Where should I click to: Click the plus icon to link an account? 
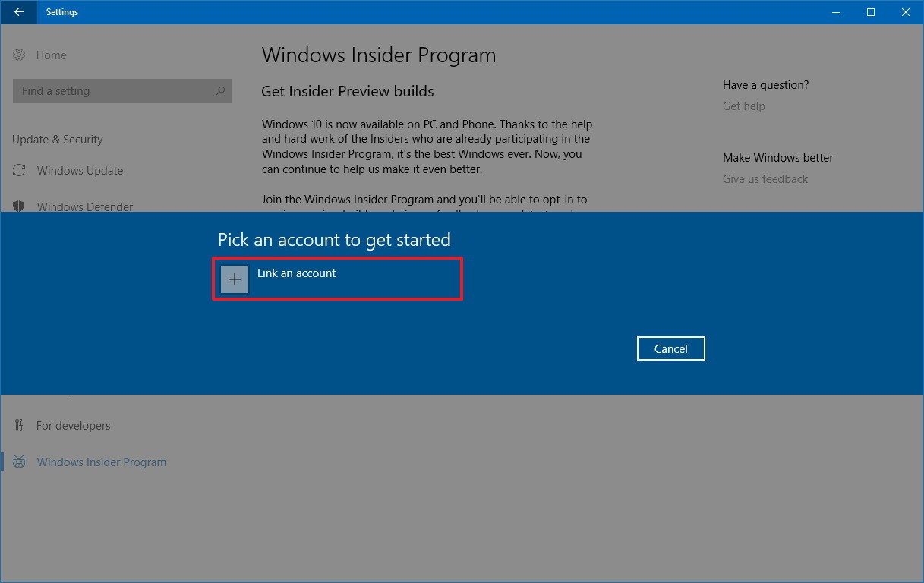[235, 279]
